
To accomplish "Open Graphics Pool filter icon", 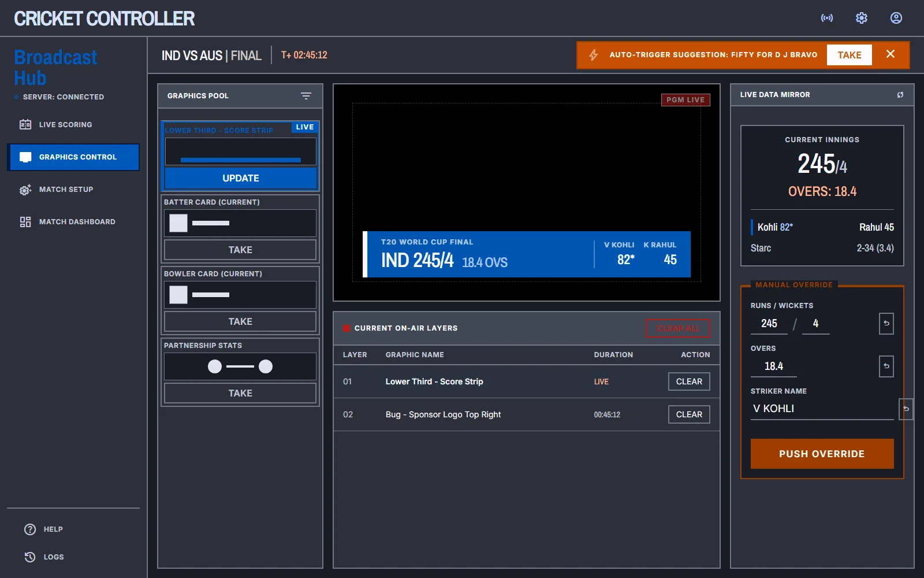I will (x=306, y=96).
